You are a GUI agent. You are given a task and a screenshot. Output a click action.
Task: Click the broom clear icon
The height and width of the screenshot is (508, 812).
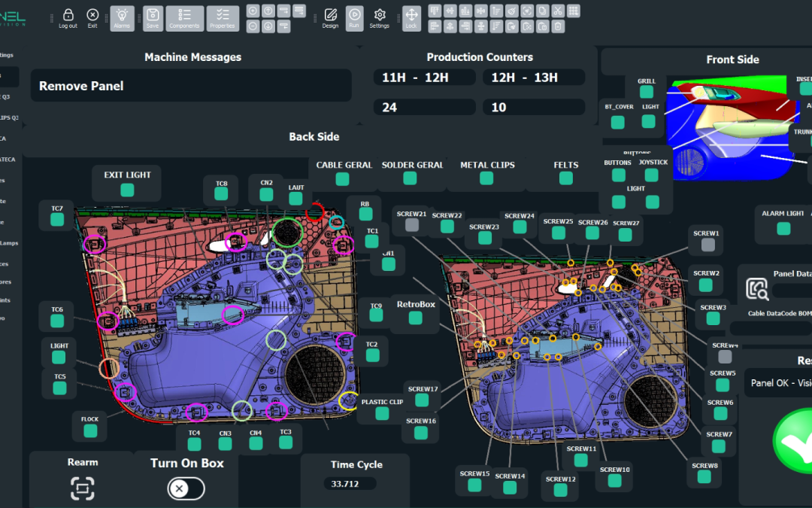512,11
